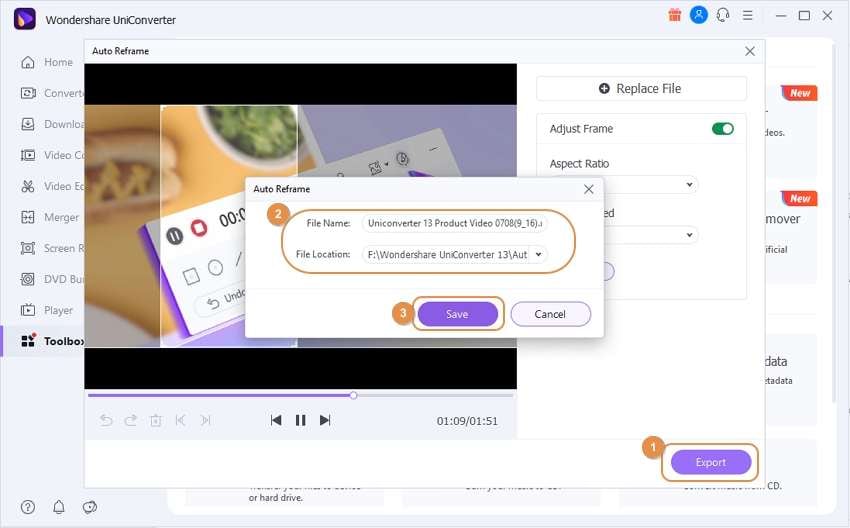Screen dimensions: 850x528
Task: Click the 01:09/01:51 time display
Action: pyautogui.click(x=467, y=421)
